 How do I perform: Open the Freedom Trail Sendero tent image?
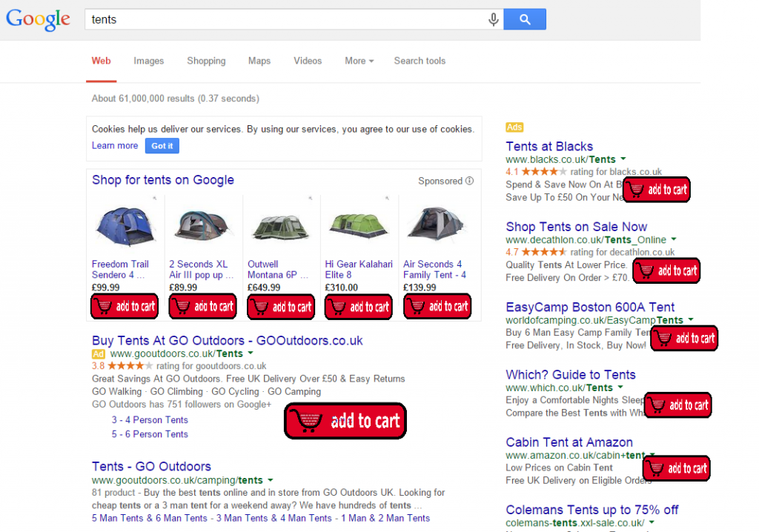pyautogui.click(x=126, y=225)
